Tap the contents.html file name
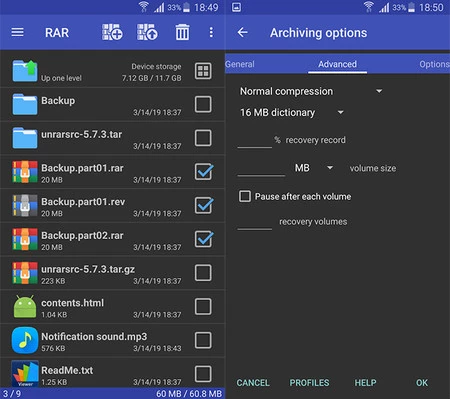 [72, 303]
